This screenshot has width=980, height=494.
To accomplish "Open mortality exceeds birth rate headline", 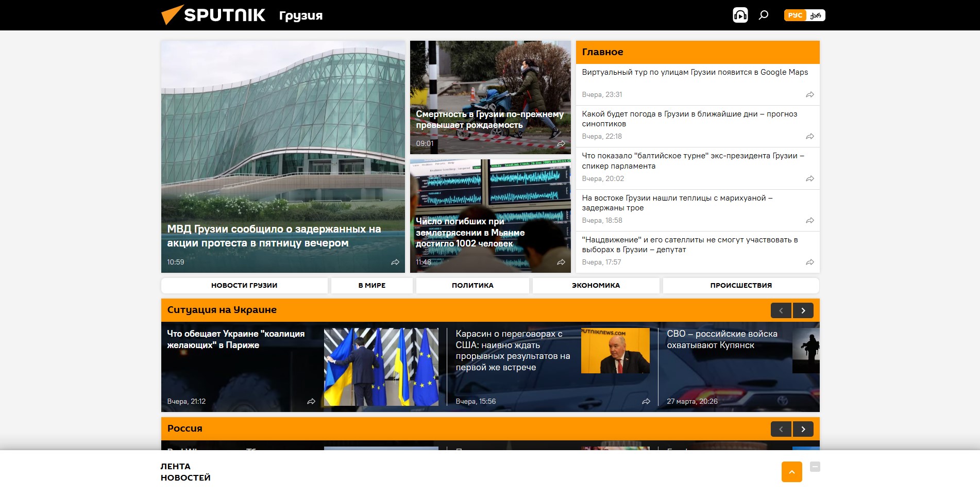I will coord(490,120).
